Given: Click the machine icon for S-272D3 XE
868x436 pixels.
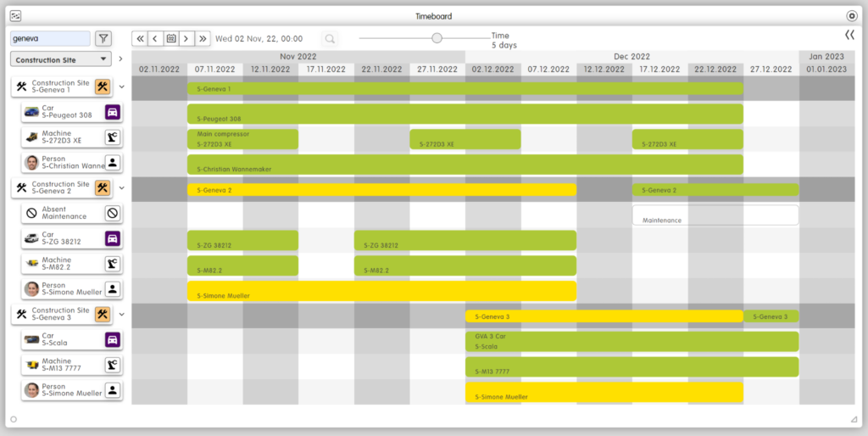Looking at the screenshot, I should coord(113,137).
